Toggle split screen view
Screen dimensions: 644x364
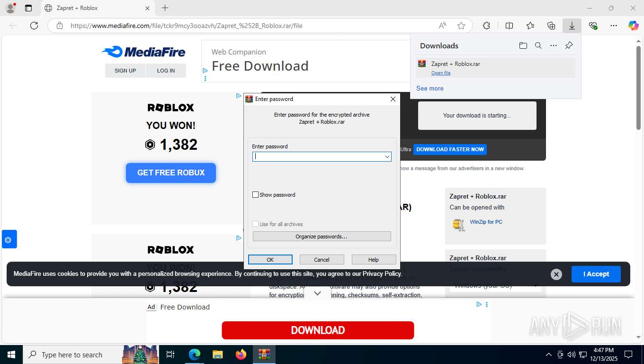tap(510, 26)
